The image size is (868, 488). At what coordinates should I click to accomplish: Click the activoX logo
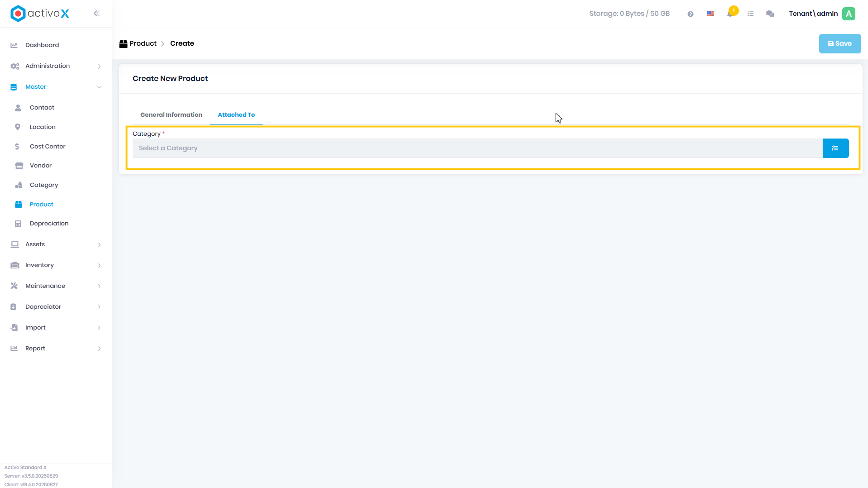tap(40, 14)
